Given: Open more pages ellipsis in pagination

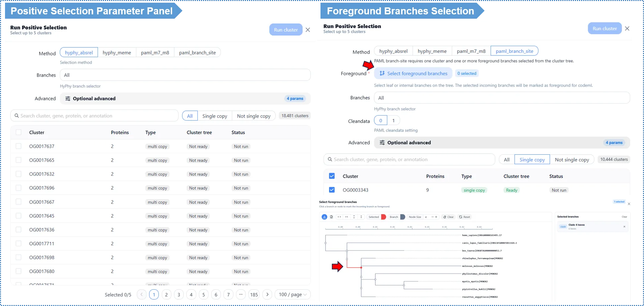Looking at the screenshot, I should (241, 294).
